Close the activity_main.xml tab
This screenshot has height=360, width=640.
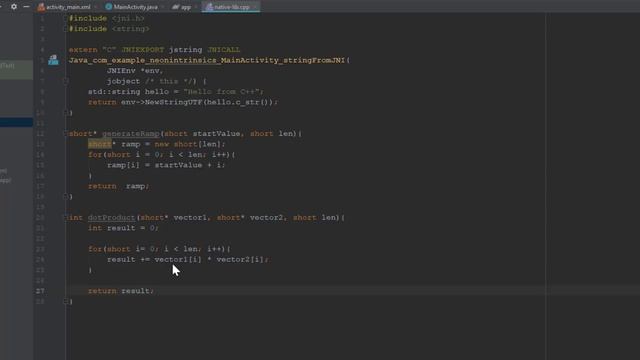96,7
